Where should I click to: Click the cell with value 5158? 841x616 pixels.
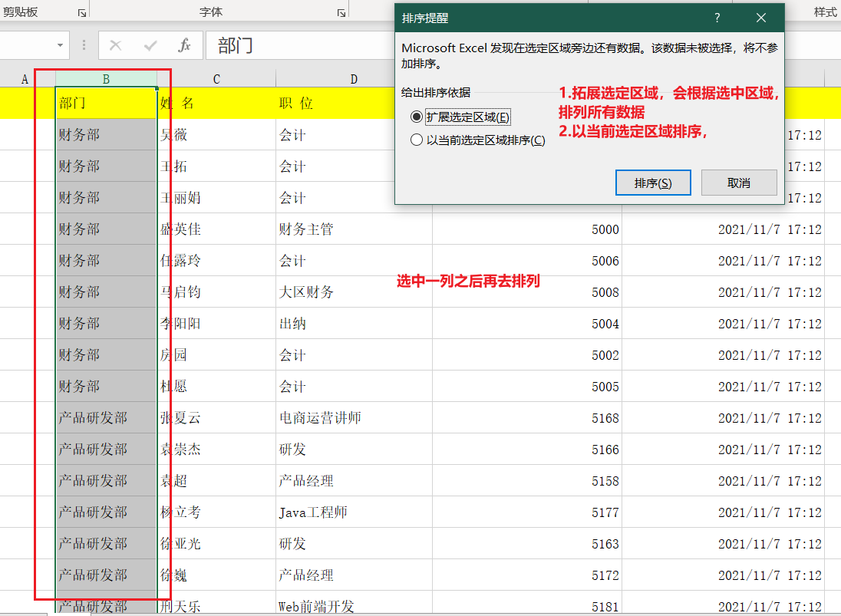[527, 481]
